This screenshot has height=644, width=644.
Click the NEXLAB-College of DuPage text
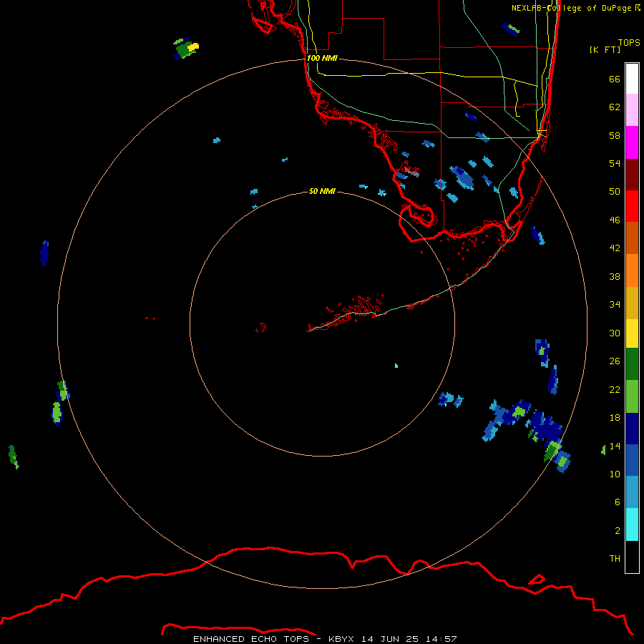[x=571, y=8]
